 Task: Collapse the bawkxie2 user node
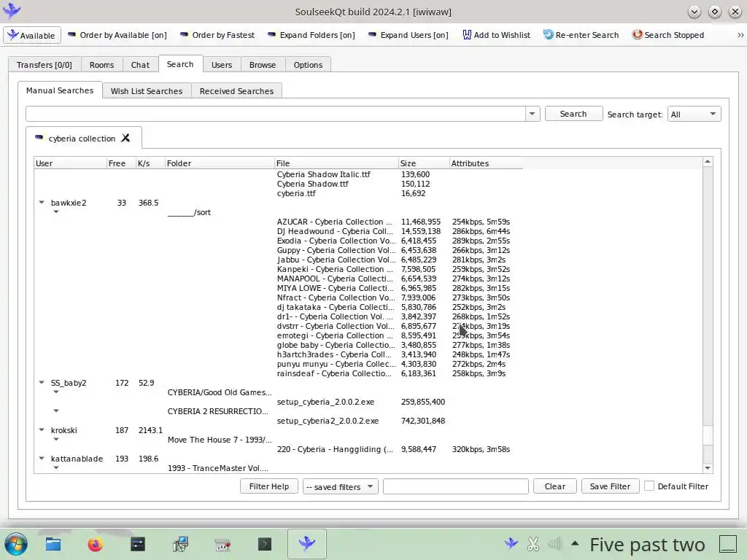42,203
